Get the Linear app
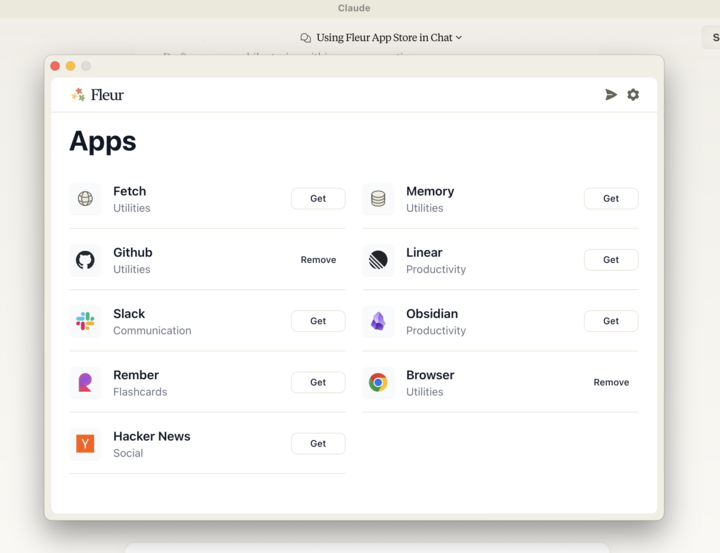This screenshot has width=720, height=553. click(x=611, y=260)
